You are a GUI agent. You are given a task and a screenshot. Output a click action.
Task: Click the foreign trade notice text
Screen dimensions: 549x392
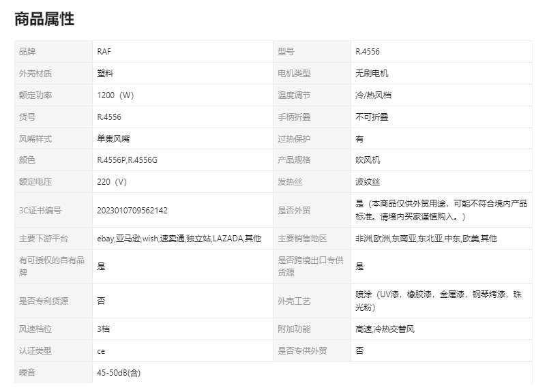tap(441, 210)
